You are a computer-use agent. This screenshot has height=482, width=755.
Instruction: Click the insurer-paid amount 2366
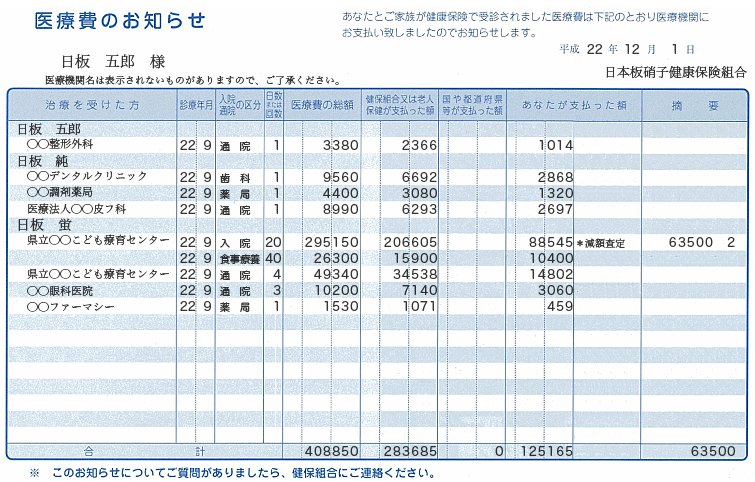[x=419, y=145]
